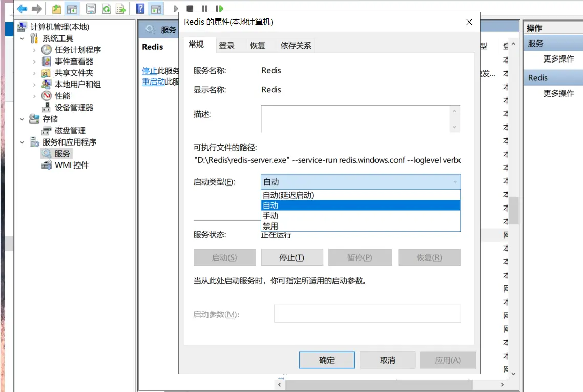Click the Refresh toolbar icon
This screenshot has width=583, height=392.
click(107, 9)
